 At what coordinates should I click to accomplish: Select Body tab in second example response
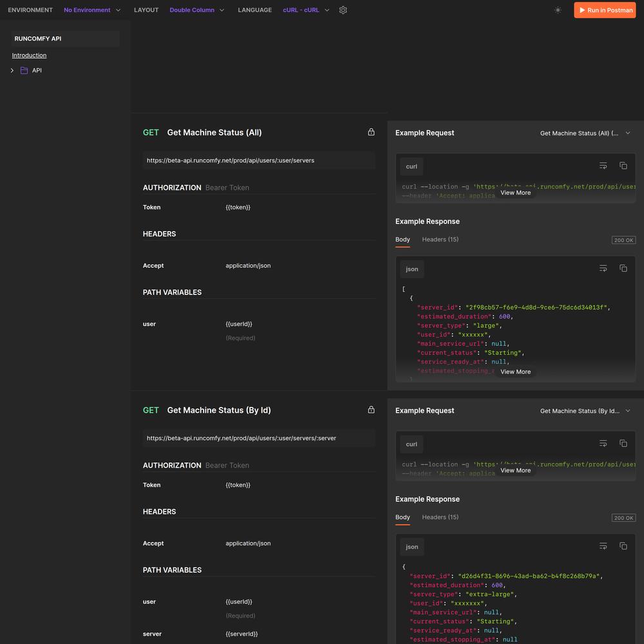[402, 517]
